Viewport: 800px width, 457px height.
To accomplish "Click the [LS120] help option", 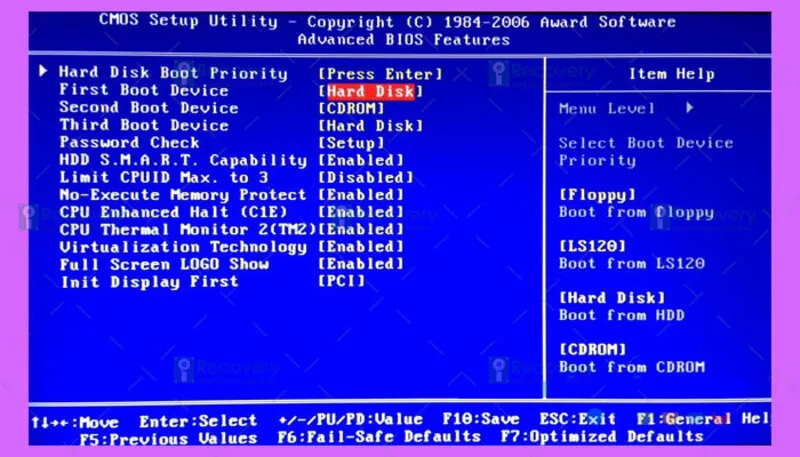I will [x=592, y=246].
